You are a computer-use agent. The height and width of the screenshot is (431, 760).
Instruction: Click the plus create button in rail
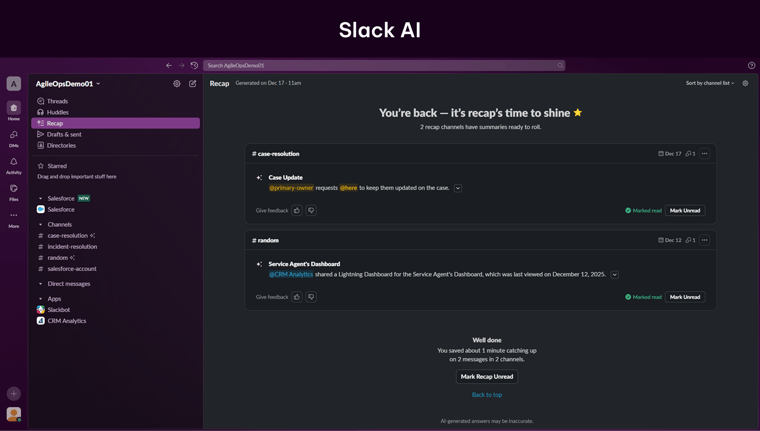14,393
